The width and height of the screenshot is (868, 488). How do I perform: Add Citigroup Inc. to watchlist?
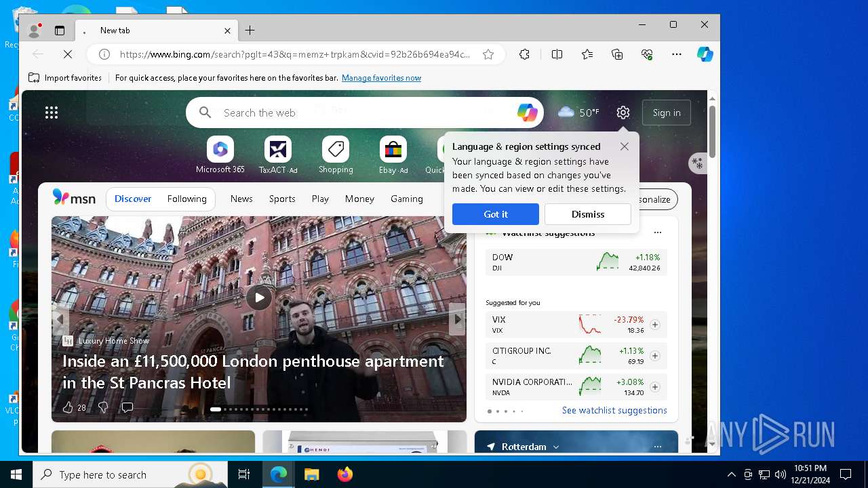click(x=654, y=356)
